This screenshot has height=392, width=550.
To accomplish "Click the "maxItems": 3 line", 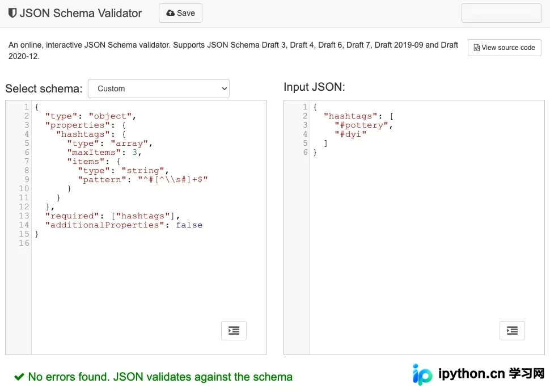I will 104,153.
